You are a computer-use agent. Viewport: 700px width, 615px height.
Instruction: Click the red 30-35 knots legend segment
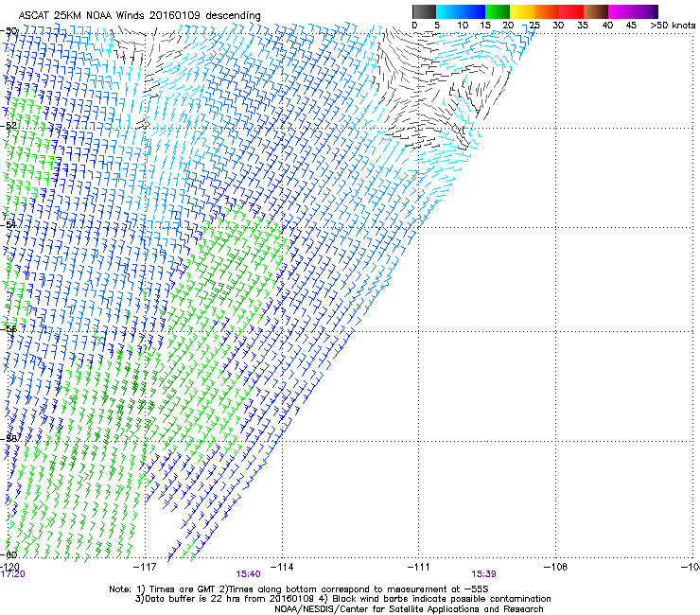(571, 11)
